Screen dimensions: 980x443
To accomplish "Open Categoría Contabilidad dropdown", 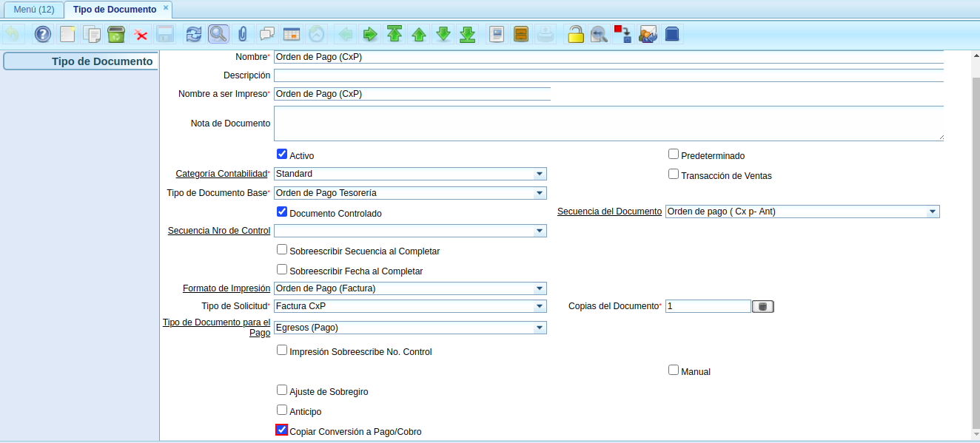I will click(x=540, y=174).
